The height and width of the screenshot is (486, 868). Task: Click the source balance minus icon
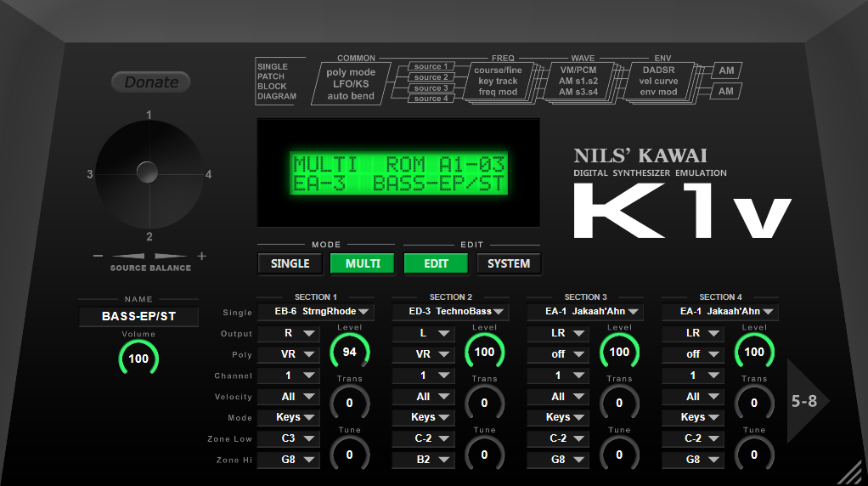coord(99,257)
